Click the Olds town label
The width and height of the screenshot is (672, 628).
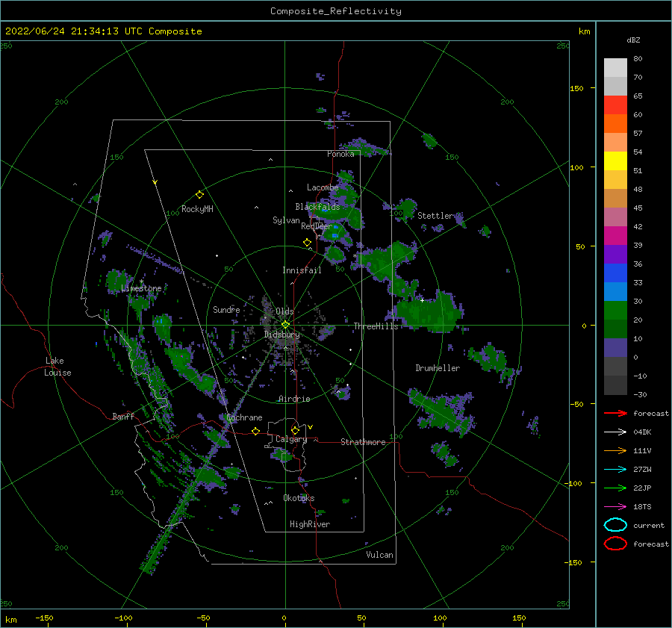284,311
